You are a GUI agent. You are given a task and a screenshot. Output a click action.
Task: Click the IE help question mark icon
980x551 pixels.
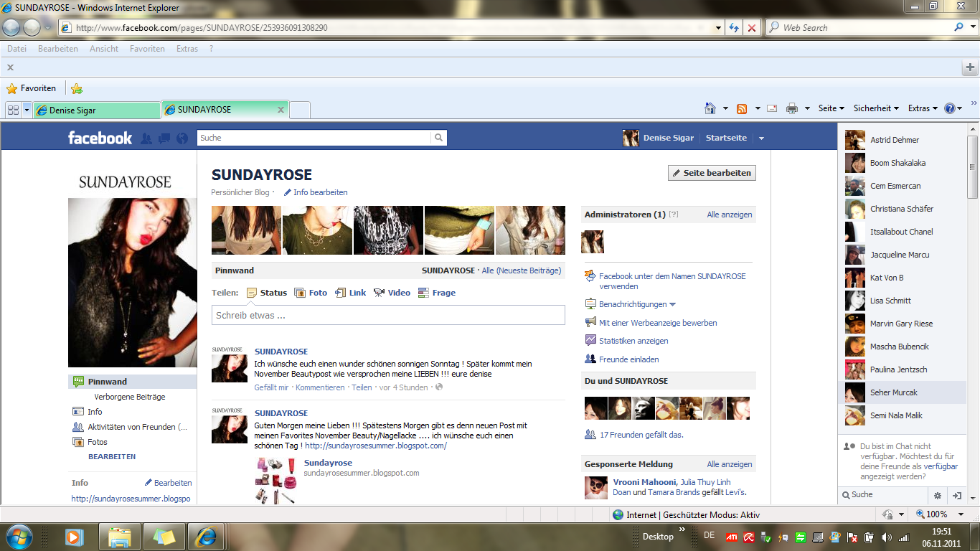[950, 108]
